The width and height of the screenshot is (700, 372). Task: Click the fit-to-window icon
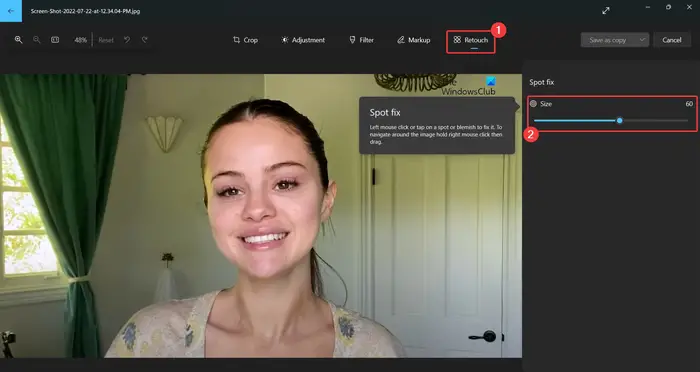[x=55, y=40]
